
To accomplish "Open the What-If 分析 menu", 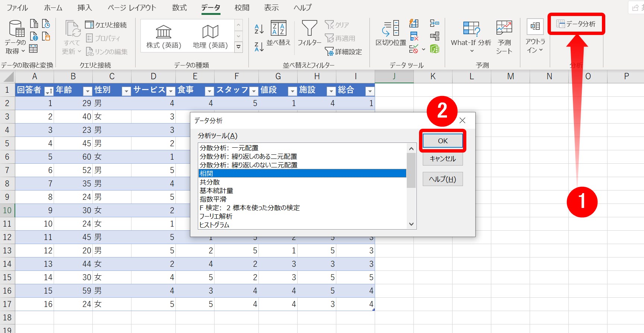I will coord(471,36).
